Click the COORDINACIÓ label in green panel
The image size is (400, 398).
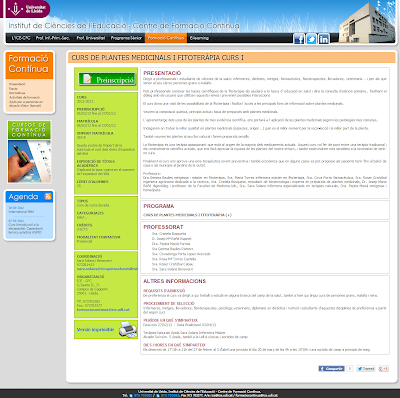point(89,256)
